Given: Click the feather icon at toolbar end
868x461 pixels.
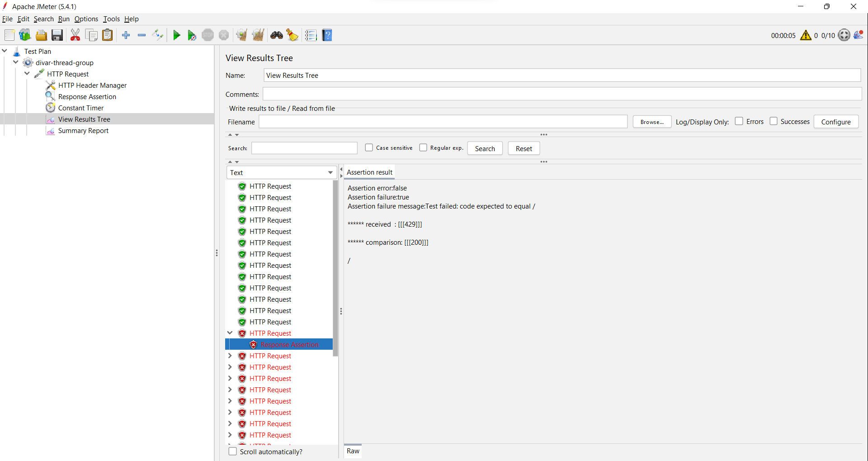Looking at the screenshot, I should (x=859, y=35).
